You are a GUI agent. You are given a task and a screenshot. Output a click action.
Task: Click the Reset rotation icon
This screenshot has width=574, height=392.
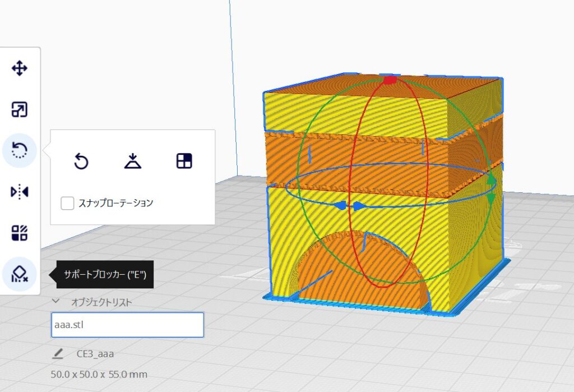82,162
